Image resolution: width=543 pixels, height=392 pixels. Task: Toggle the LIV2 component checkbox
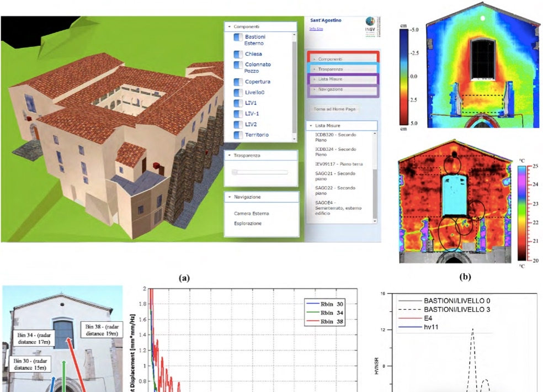pyautogui.click(x=238, y=124)
